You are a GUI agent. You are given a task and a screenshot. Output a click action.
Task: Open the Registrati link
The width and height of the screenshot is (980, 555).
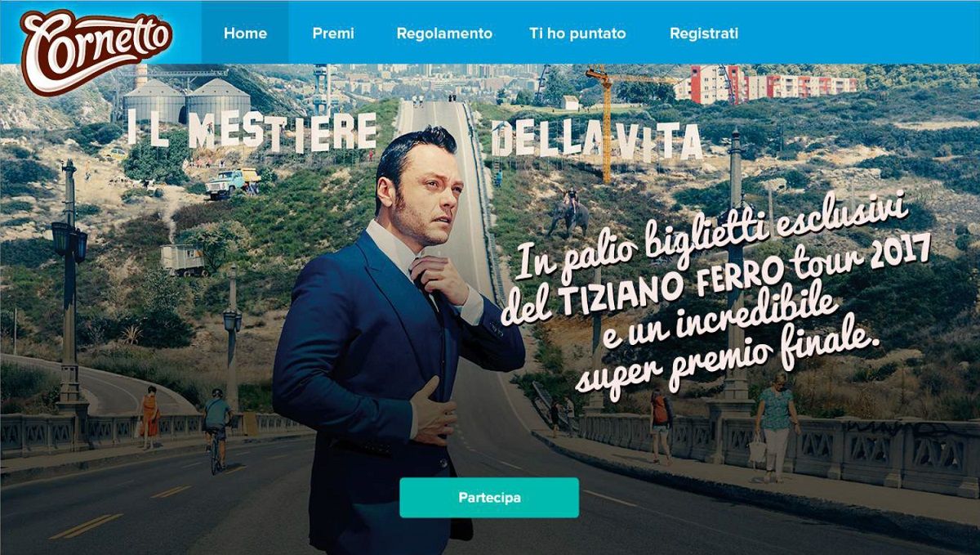[x=704, y=34]
